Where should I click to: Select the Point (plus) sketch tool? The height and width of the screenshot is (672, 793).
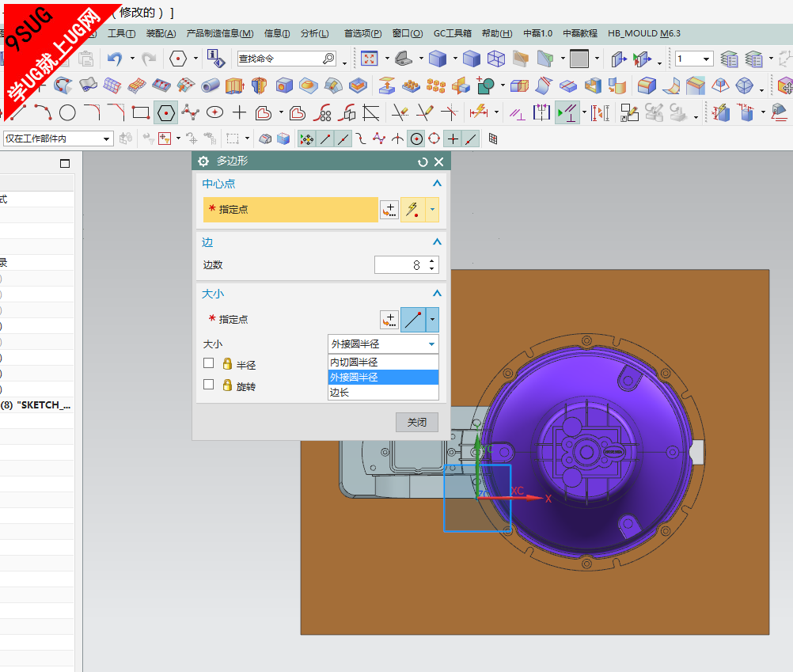239,112
